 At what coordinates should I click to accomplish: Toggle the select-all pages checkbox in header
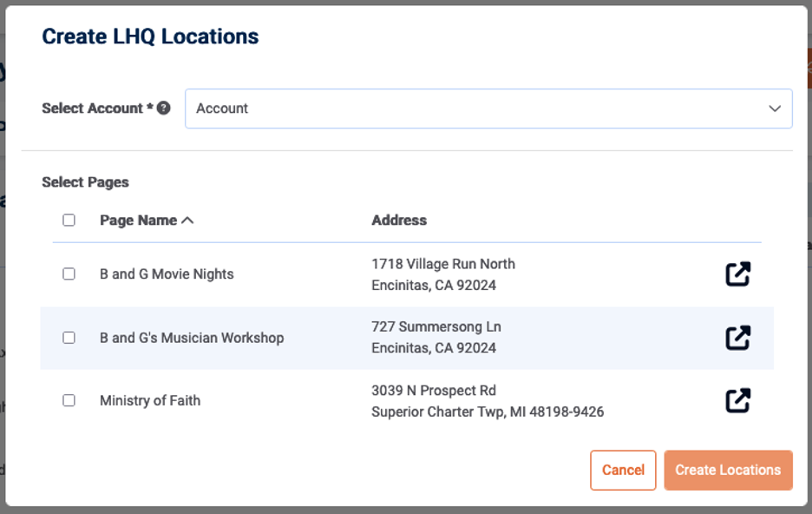tap(69, 221)
